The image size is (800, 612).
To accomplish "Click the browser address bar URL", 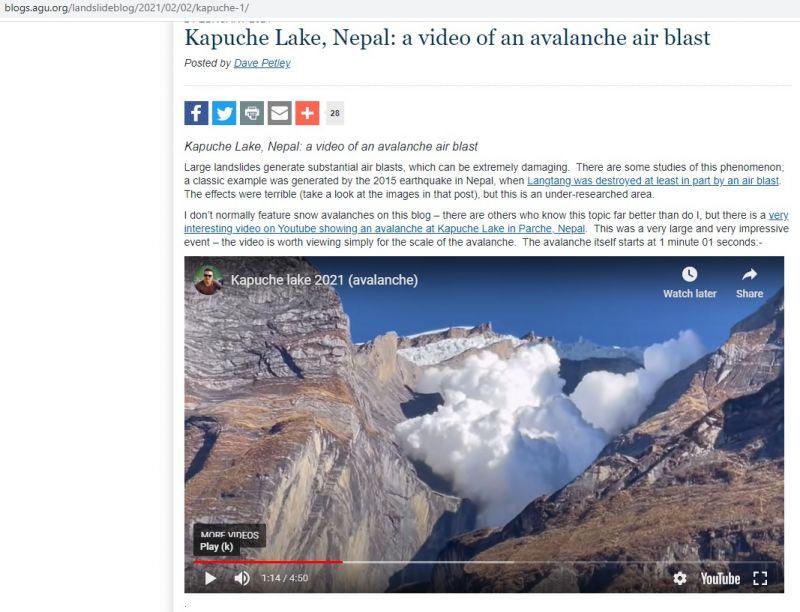I will pyautogui.click(x=127, y=8).
